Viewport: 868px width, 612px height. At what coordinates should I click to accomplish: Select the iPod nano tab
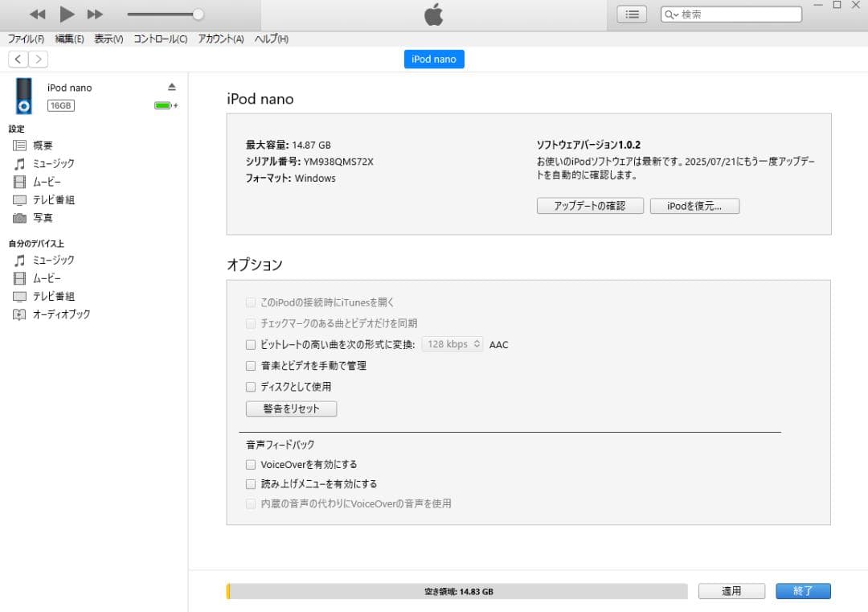(434, 59)
